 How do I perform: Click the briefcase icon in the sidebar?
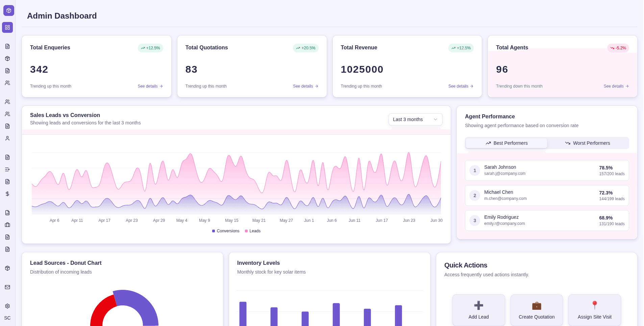click(7, 225)
